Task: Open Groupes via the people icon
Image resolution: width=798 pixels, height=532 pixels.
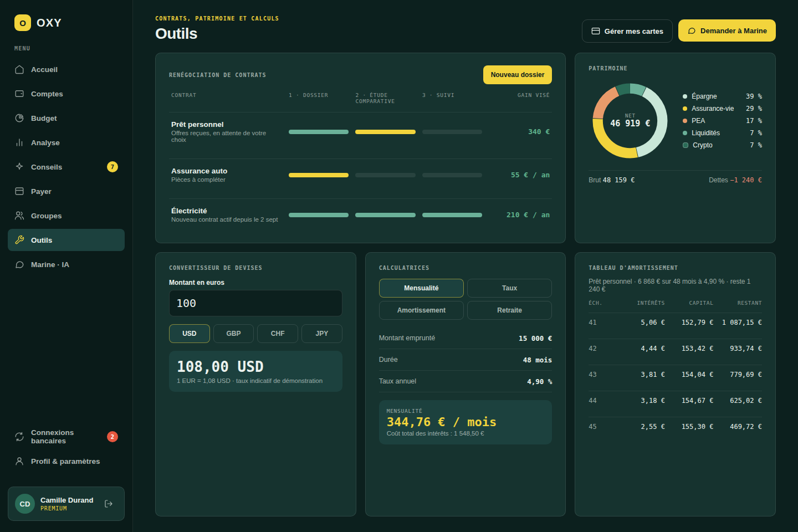Action: click(x=19, y=216)
